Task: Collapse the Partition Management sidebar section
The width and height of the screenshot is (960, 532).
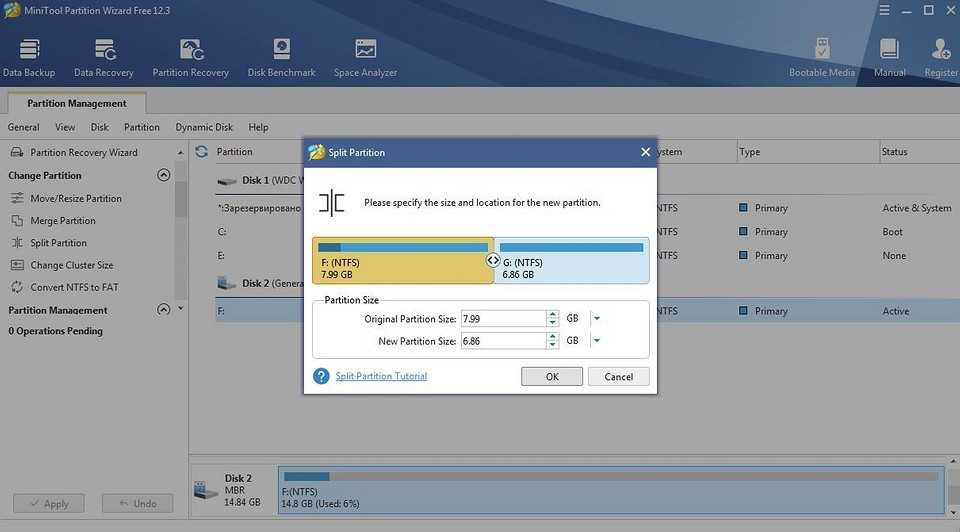Action: (164, 310)
